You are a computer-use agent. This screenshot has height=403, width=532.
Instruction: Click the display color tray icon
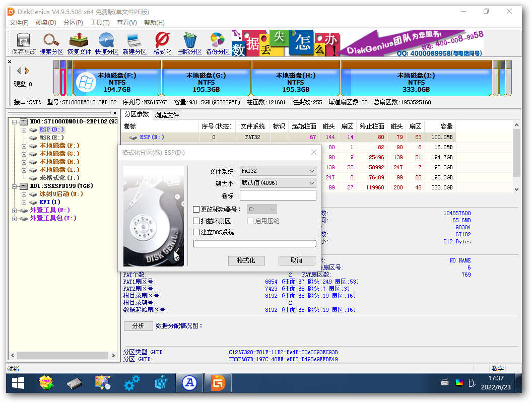tap(459, 383)
